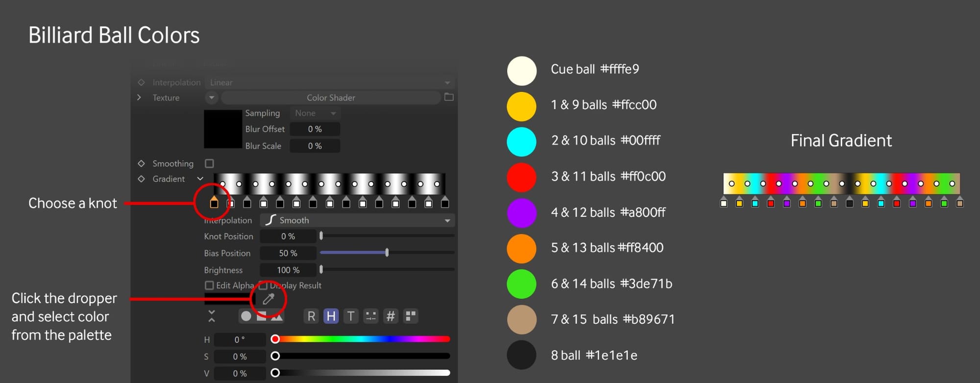Click the eyedropper color picker icon
The width and height of the screenshot is (980, 383).
coord(269,299)
